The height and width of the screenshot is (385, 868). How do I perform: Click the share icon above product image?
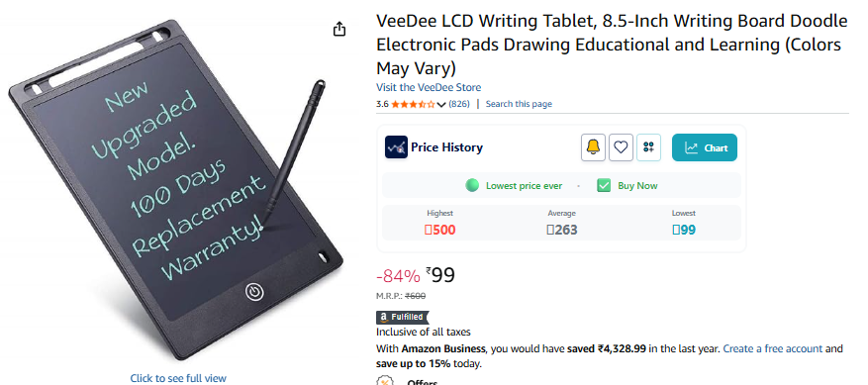point(339,30)
